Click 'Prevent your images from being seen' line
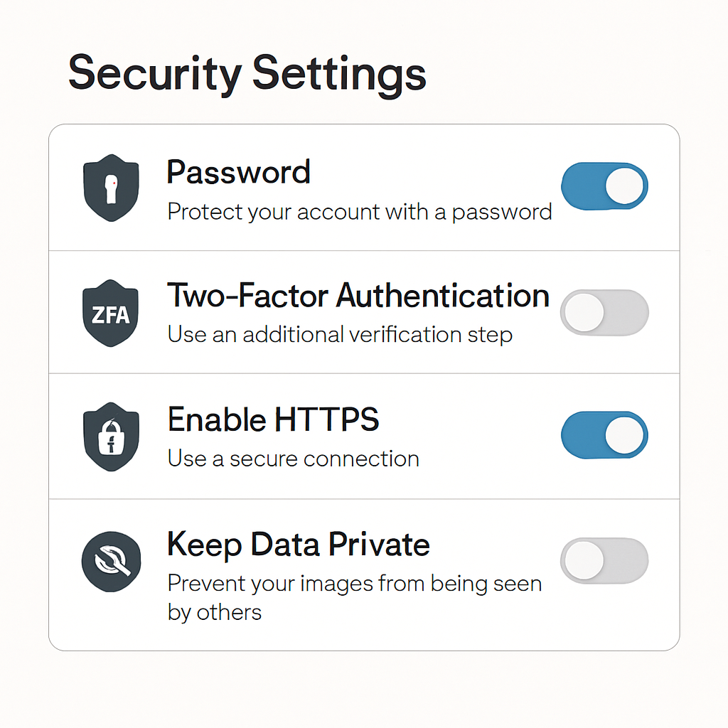Screen dimensions: 728x728 (x=354, y=584)
